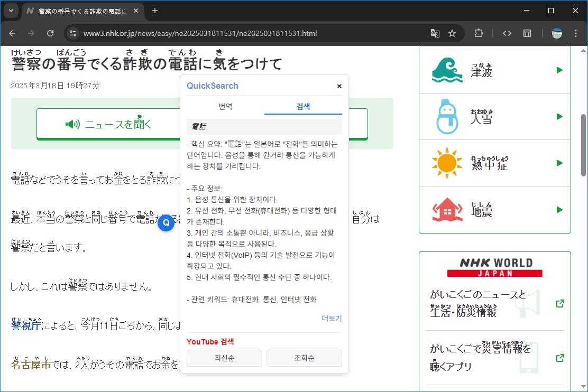This screenshot has height=392, width=588.
Task: Sort YouTube results by 조회순
Action: coord(304,358)
